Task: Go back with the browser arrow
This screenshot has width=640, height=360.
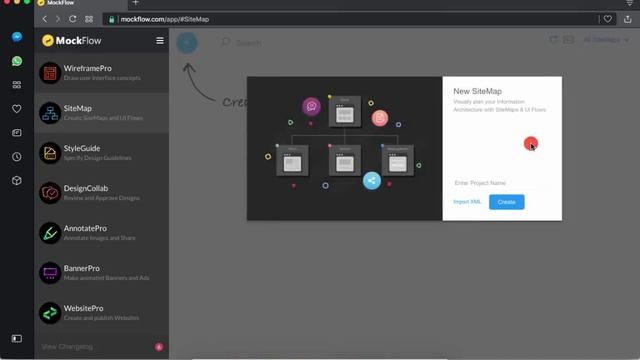Action: coord(44,19)
